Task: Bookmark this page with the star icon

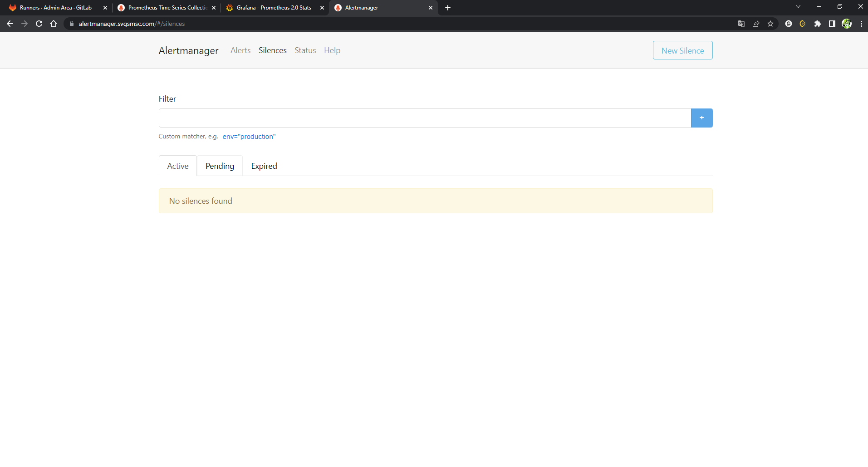Action: (x=770, y=24)
